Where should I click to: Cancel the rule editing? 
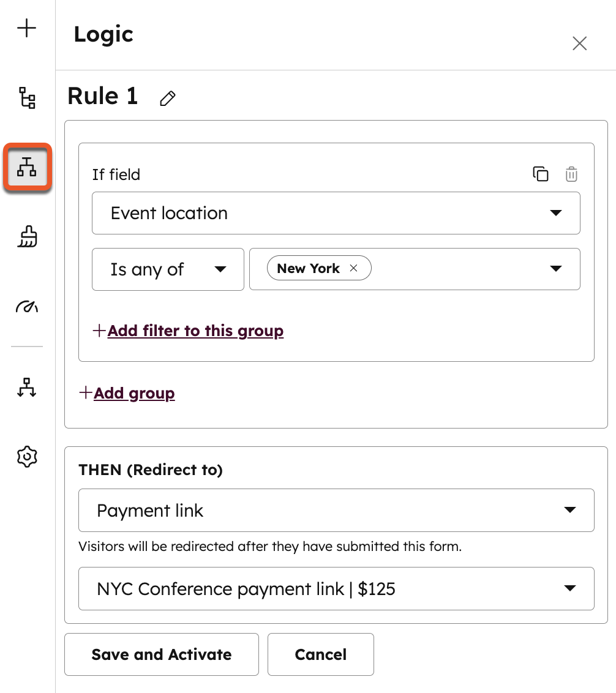click(x=320, y=654)
